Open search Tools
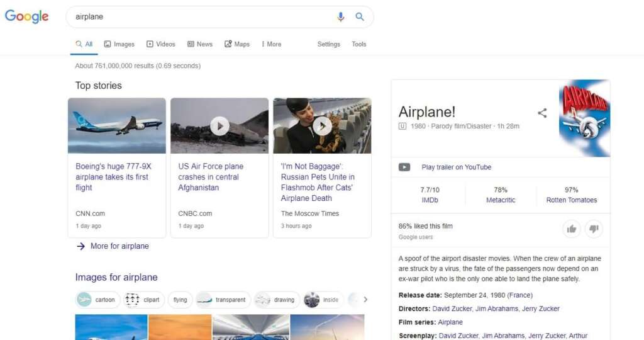The width and height of the screenshot is (644, 340). [x=359, y=44]
